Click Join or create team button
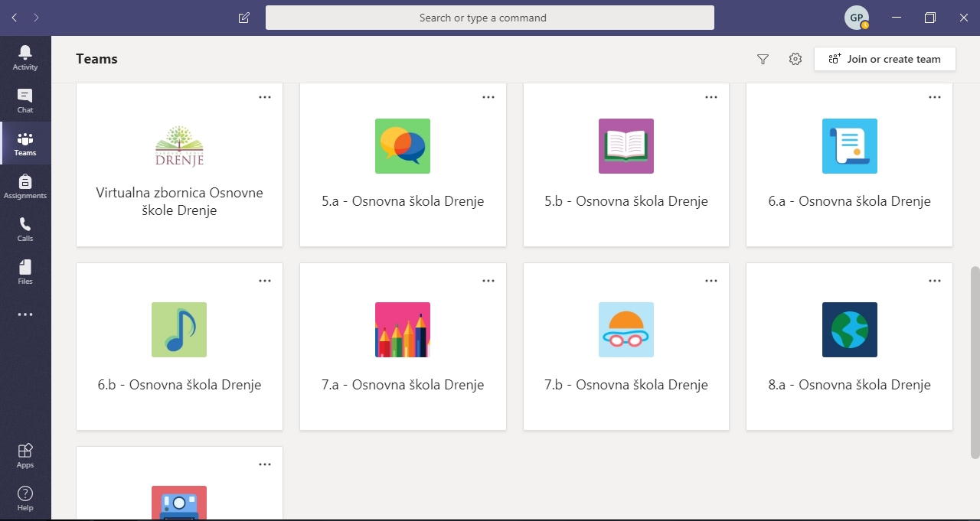Screen dimensions: 980x521 pos(885,59)
